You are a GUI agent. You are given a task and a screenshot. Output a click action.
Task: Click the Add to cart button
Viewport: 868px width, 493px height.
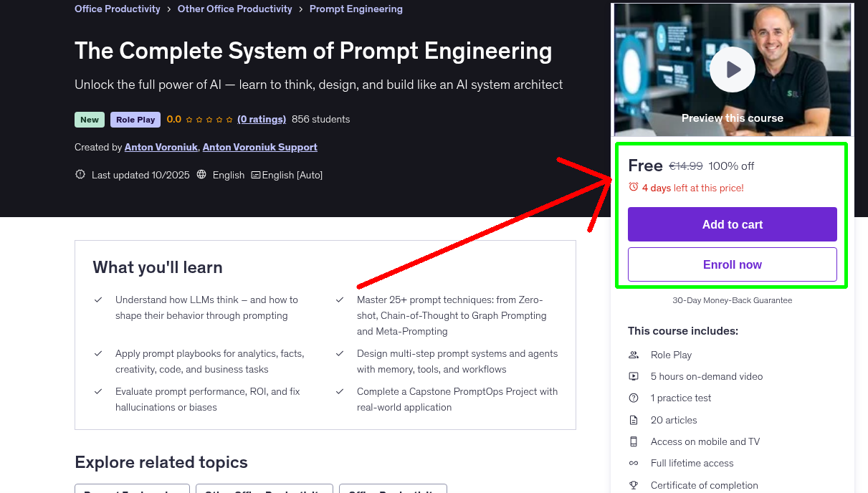tap(732, 224)
